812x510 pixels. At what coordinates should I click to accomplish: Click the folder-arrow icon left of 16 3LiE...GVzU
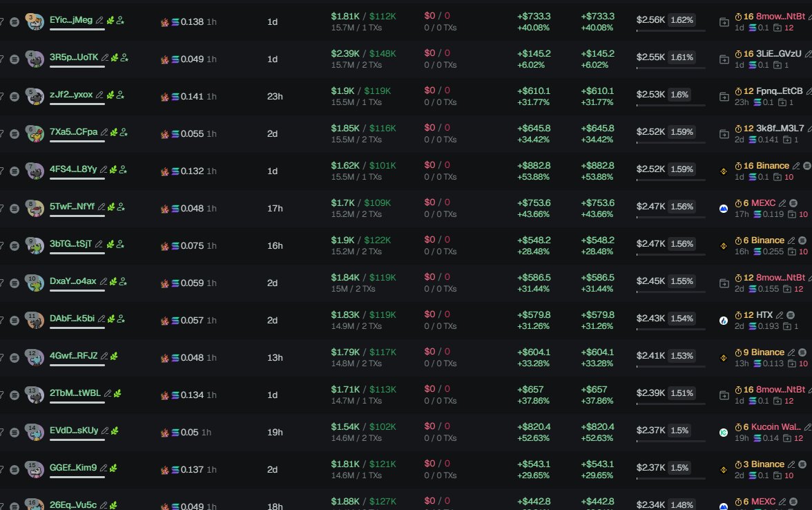(724, 59)
